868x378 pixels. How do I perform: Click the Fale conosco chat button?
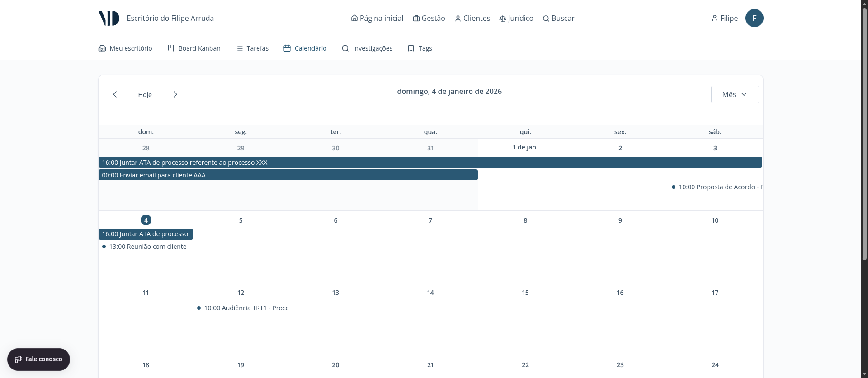[x=38, y=359]
